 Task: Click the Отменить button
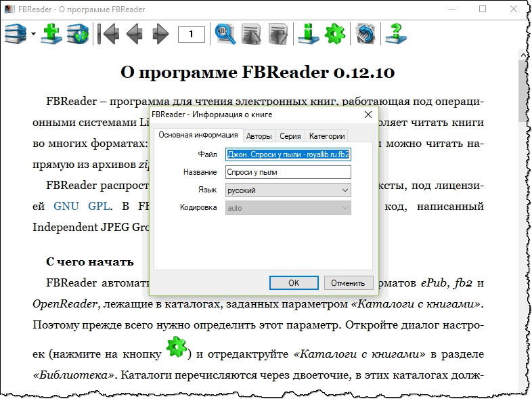coord(348,283)
